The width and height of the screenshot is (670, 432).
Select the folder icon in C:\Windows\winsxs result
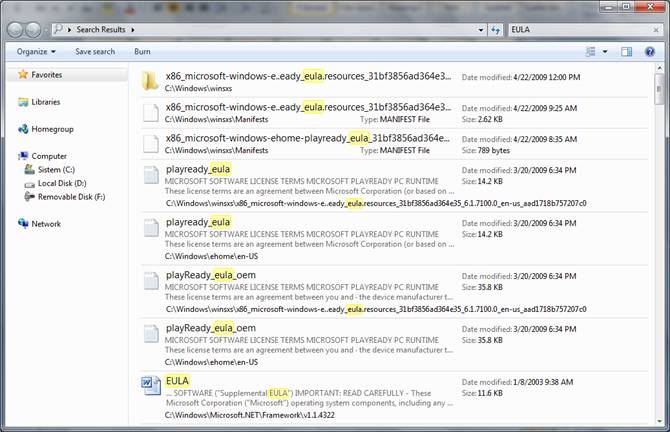point(150,81)
